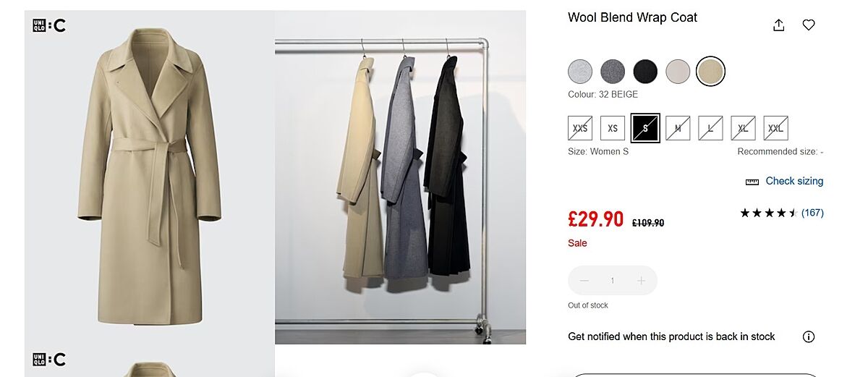Click the plus quantity button
Screen dimensions: 868x377
coord(641,281)
